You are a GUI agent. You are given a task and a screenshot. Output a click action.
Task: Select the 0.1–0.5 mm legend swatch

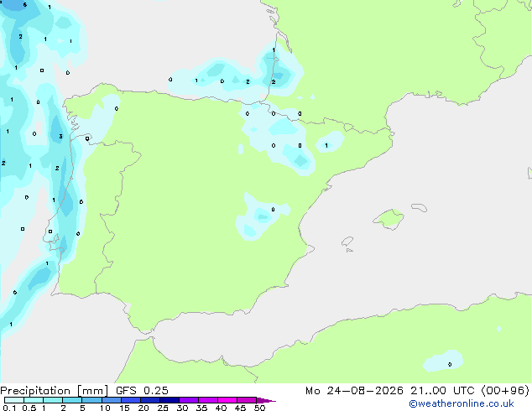click(x=14, y=400)
